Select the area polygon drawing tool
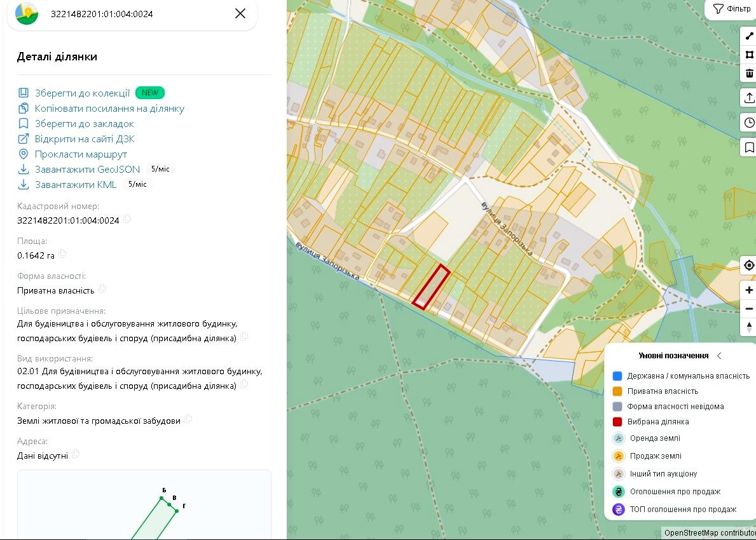The image size is (756, 540). tap(749, 55)
